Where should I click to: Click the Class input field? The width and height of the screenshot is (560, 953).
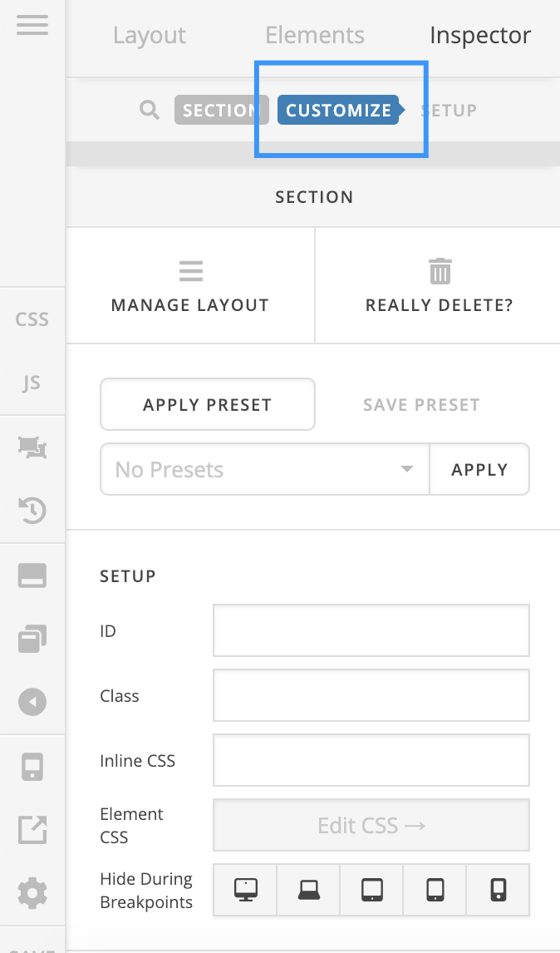coord(371,696)
